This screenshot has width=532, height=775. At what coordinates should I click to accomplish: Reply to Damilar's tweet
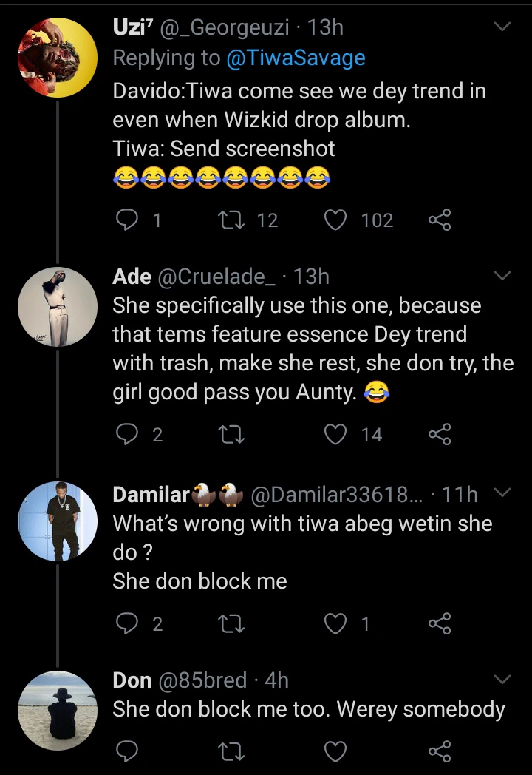coord(128,624)
